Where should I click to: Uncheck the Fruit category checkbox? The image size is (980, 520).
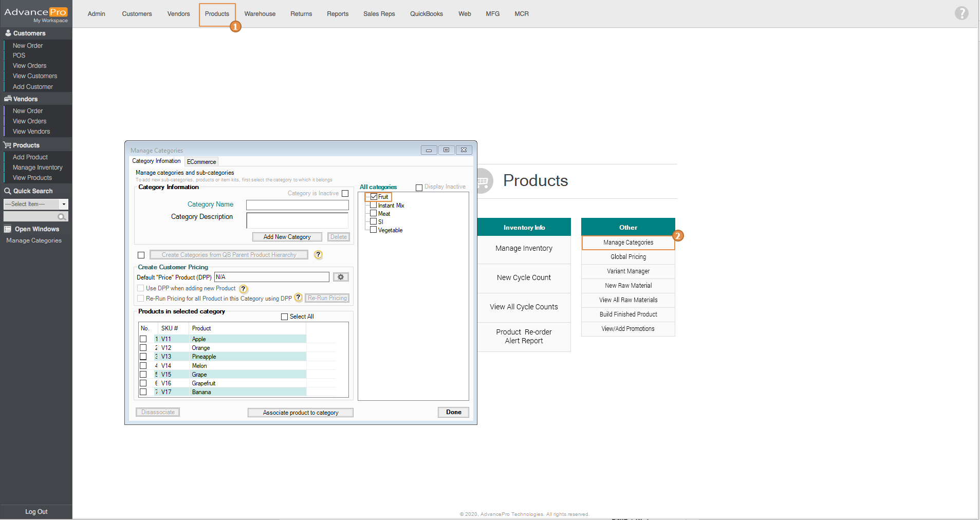point(374,197)
